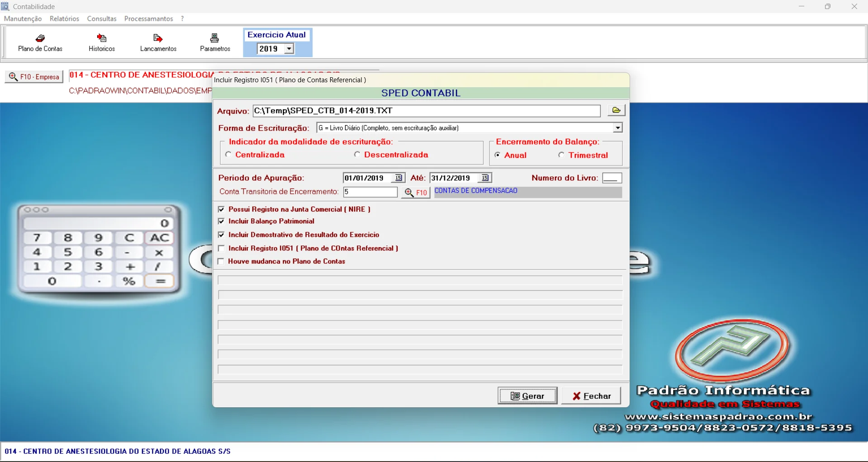Browse for file with the folder icon
The width and height of the screenshot is (868, 462).
(x=616, y=110)
